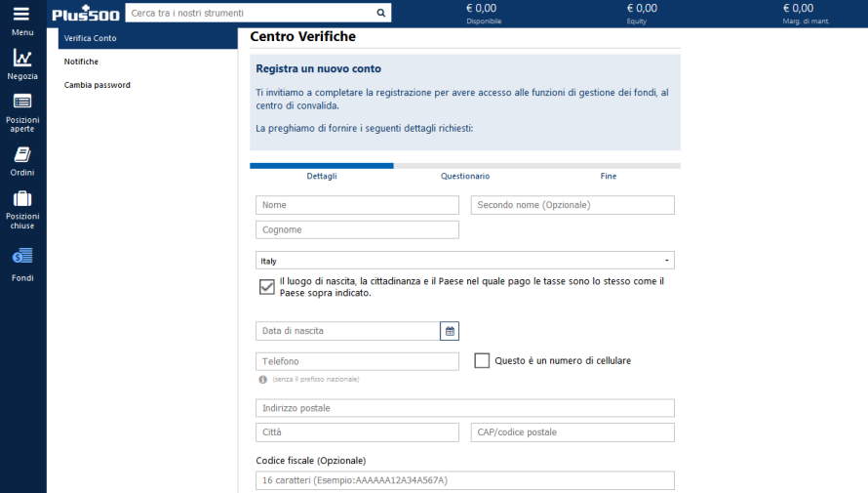Check 'Questo è un numero di cellulare'

482,360
